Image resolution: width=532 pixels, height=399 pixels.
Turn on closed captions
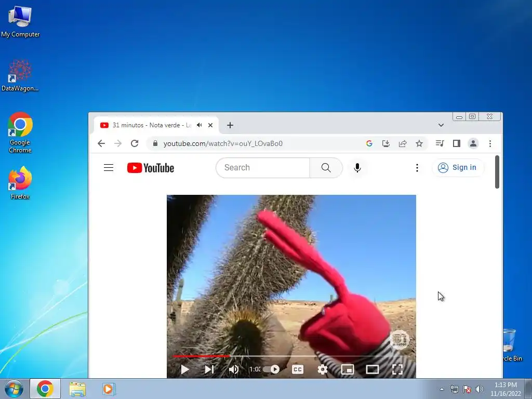click(x=298, y=369)
